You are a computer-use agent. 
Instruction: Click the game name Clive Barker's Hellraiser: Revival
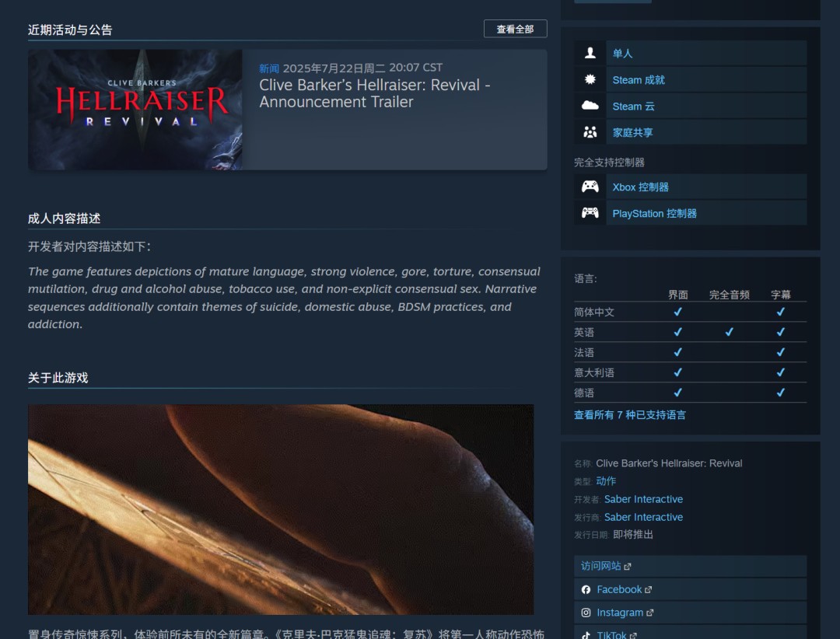tap(669, 463)
